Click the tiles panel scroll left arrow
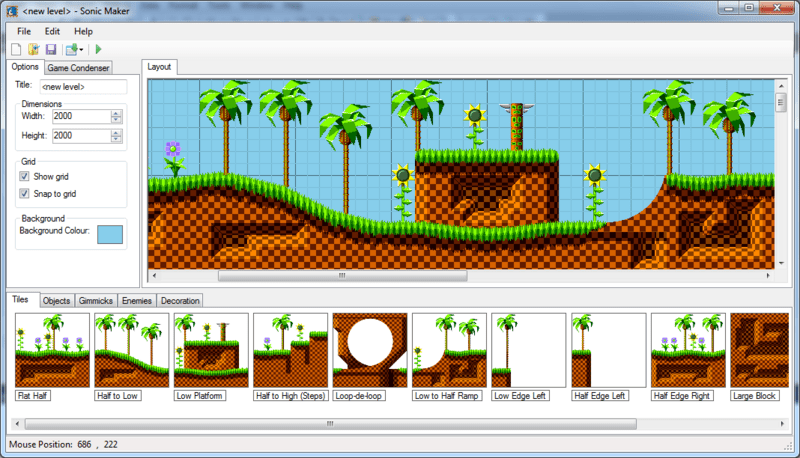 (17, 424)
